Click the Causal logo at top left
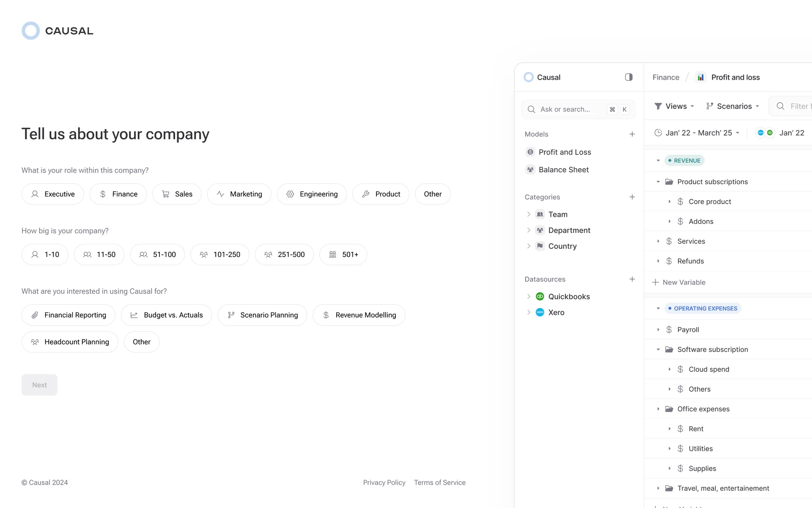 [57, 31]
